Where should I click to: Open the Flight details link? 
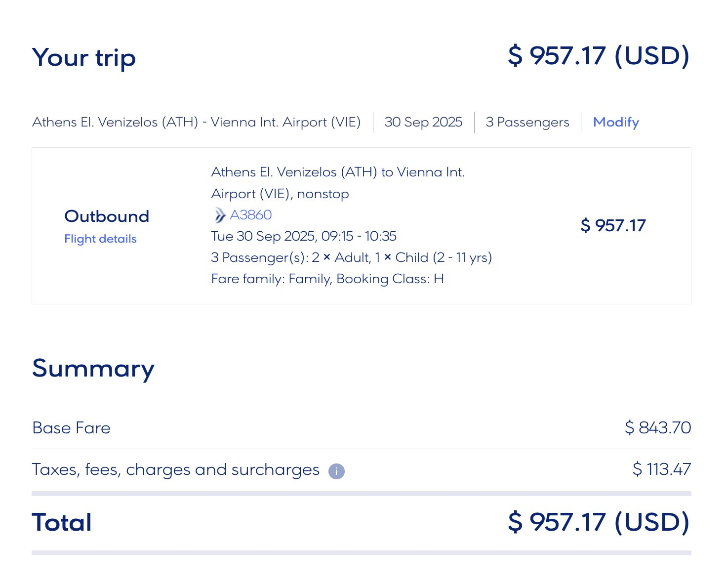100,239
